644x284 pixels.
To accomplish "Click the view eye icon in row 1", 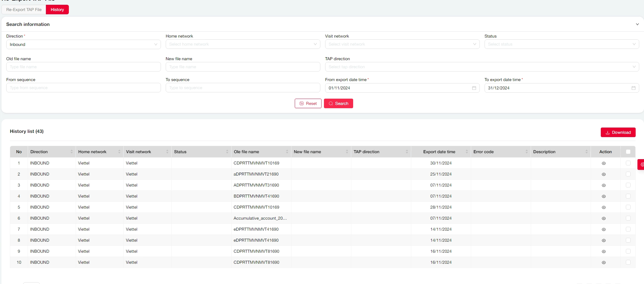I will click(x=603, y=163).
